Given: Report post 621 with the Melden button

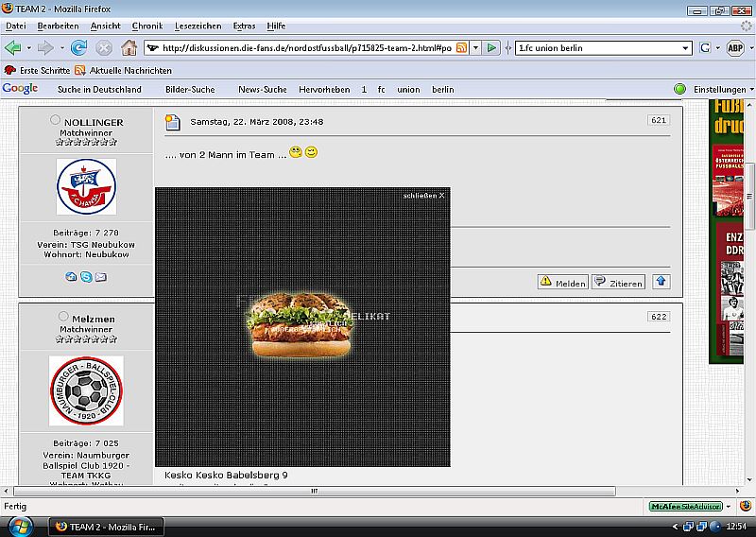Looking at the screenshot, I should [562, 282].
